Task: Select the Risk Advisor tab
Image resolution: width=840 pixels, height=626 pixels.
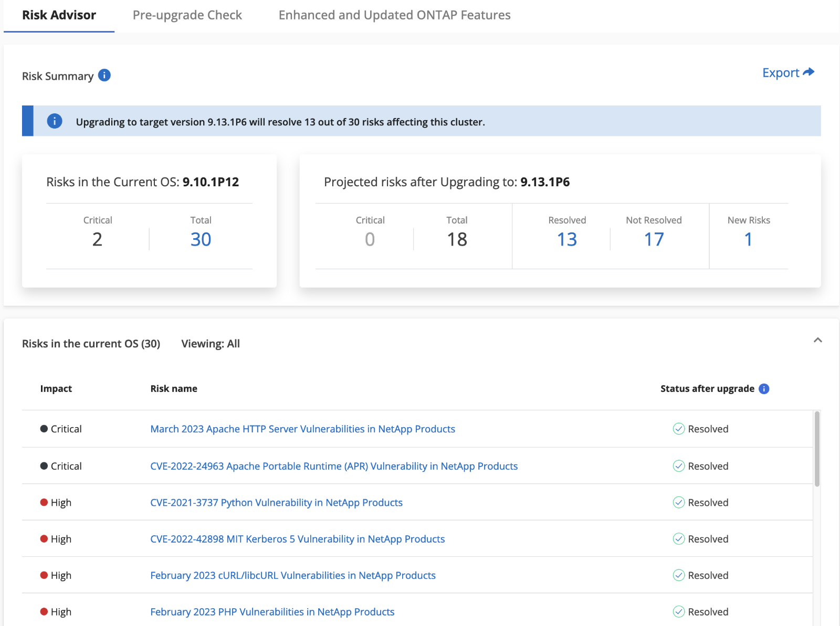Action: pos(59,15)
